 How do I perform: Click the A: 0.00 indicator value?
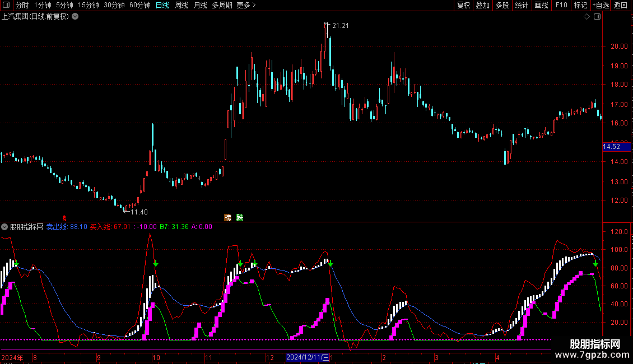click(202, 227)
